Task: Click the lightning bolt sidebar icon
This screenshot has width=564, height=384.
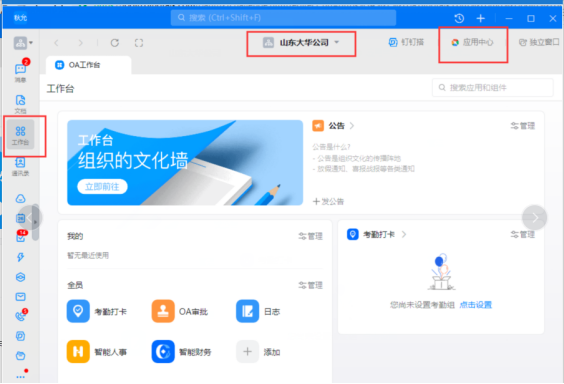Action: (x=21, y=257)
